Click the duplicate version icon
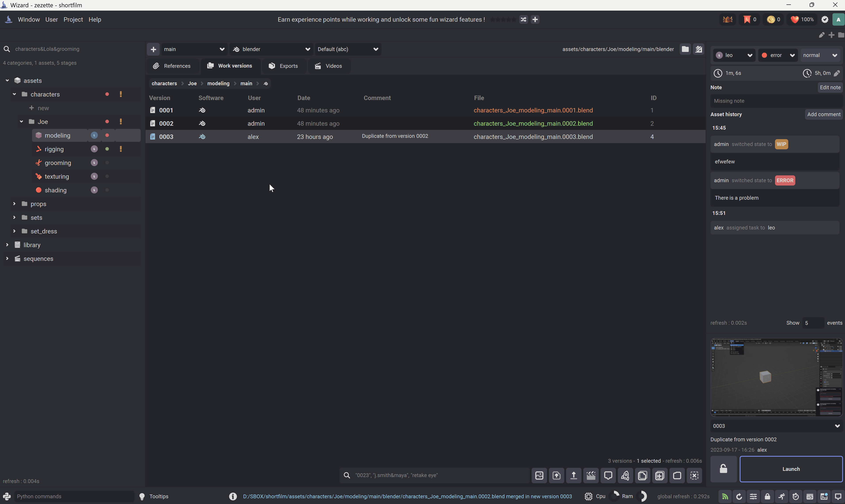This screenshot has width=845, height=504. coord(642,476)
